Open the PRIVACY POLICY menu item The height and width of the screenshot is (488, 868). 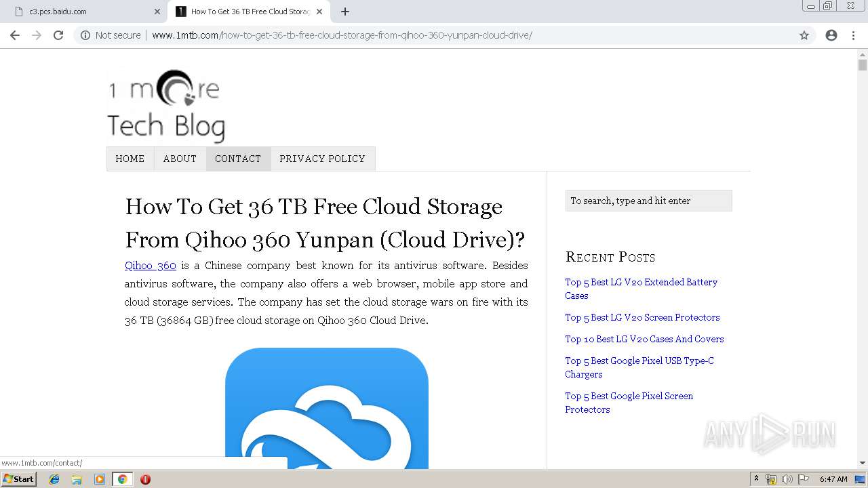[322, 159]
